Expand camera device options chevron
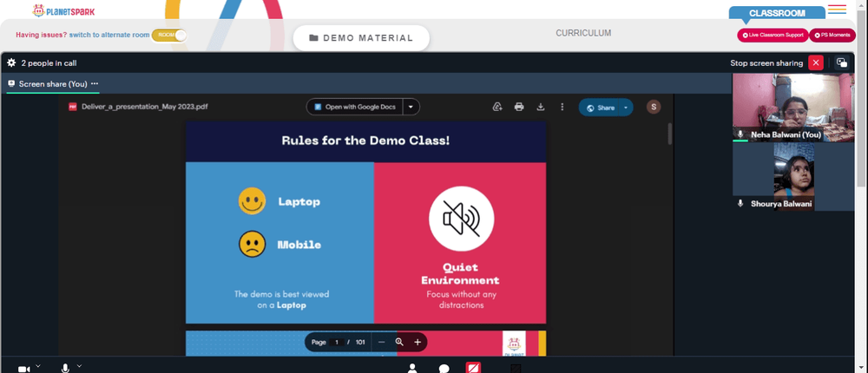This screenshot has height=373, width=868. pyautogui.click(x=37, y=366)
